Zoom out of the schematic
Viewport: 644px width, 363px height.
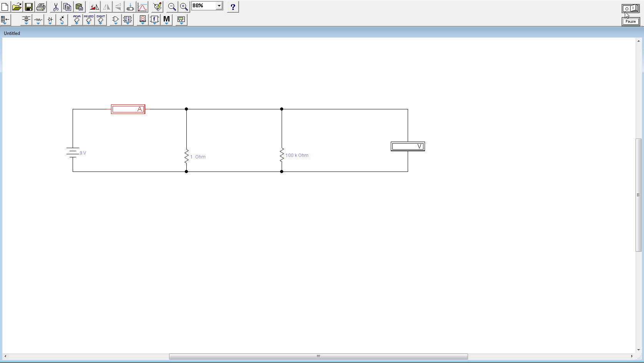click(x=172, y=7)
